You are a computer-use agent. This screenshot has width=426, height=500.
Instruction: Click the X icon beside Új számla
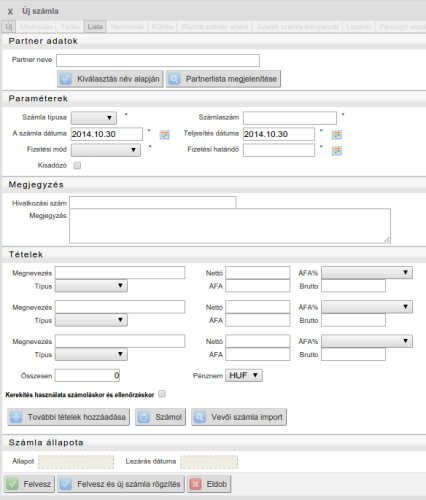pos(10,12)
